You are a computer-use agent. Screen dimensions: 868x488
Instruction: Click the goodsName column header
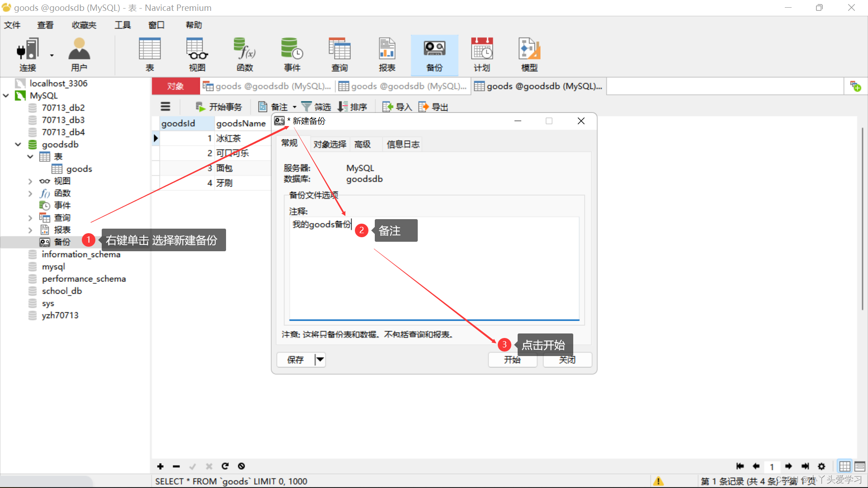(x=241, y=123)
